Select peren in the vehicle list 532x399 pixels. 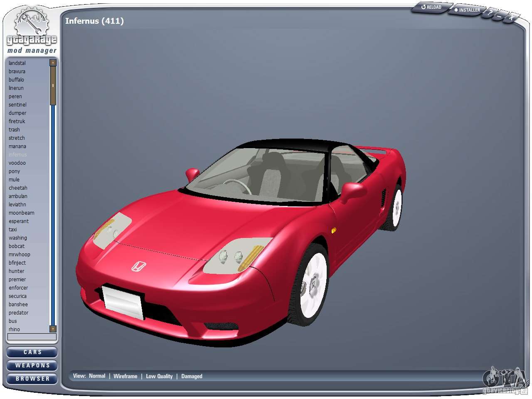(15, 97)
